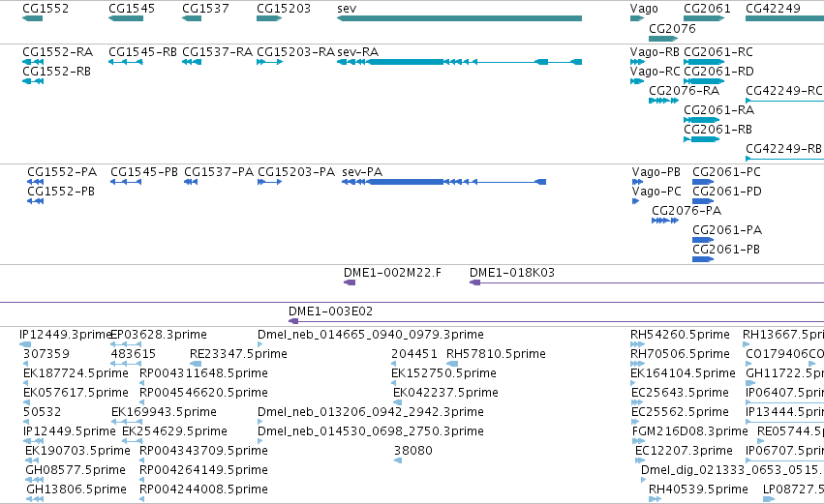Select the EK042237.5prime EST
The width and height of the screenshot is (824, 504).
pyautogui.click(x=397, y=402)
